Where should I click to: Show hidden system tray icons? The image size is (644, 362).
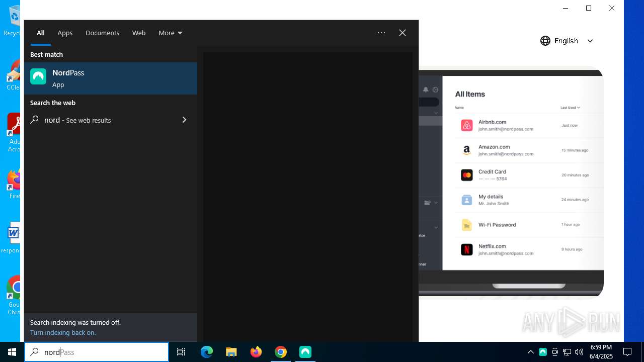point(531,352)
